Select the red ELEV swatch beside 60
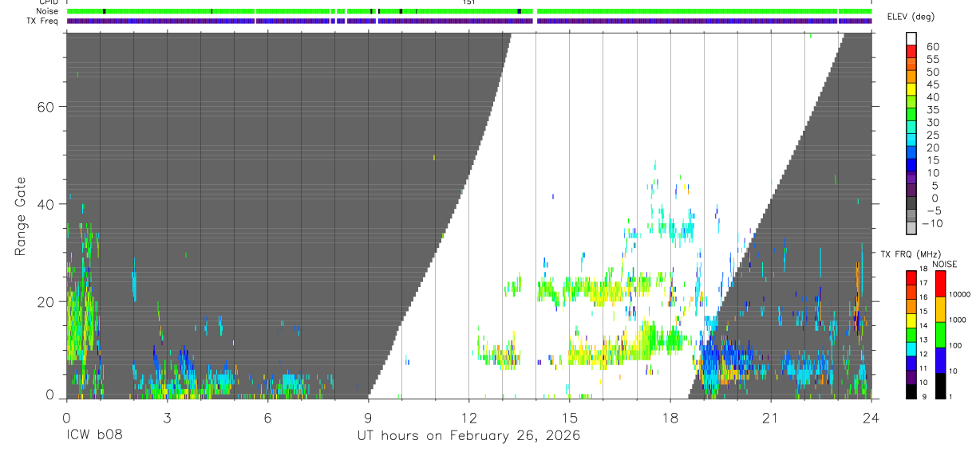 click(911, 51)
